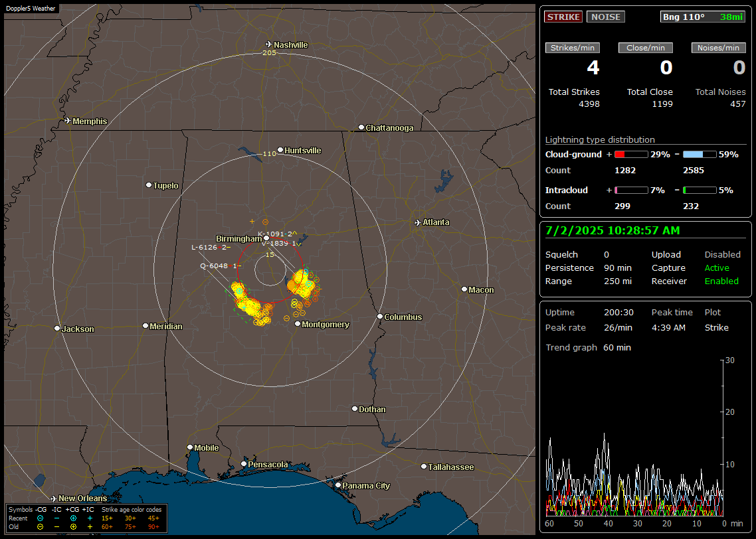Click the Macon city marker dot
The height and width of the screenshot is (539, 756).
click(464, 289)
